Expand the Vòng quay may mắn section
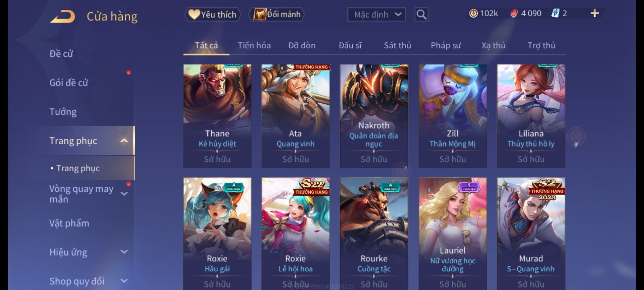The width and height of the screenshot is (644, 290). [x=124, y=194]
